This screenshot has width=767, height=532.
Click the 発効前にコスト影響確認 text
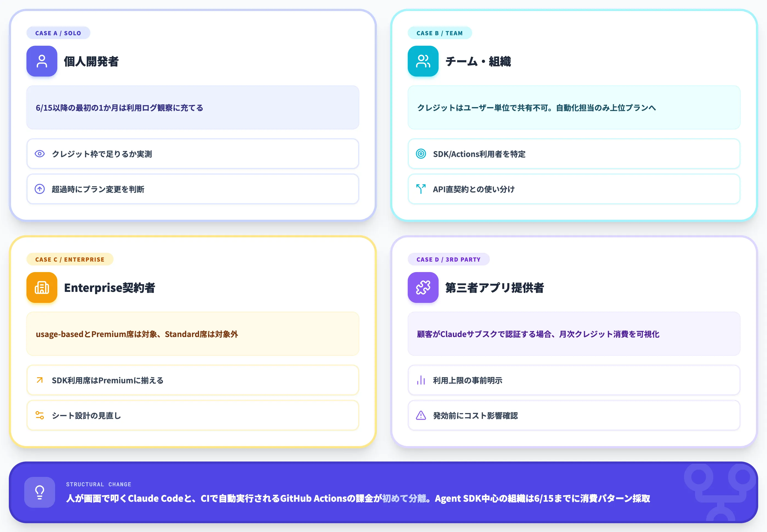(x=475, y=416)
